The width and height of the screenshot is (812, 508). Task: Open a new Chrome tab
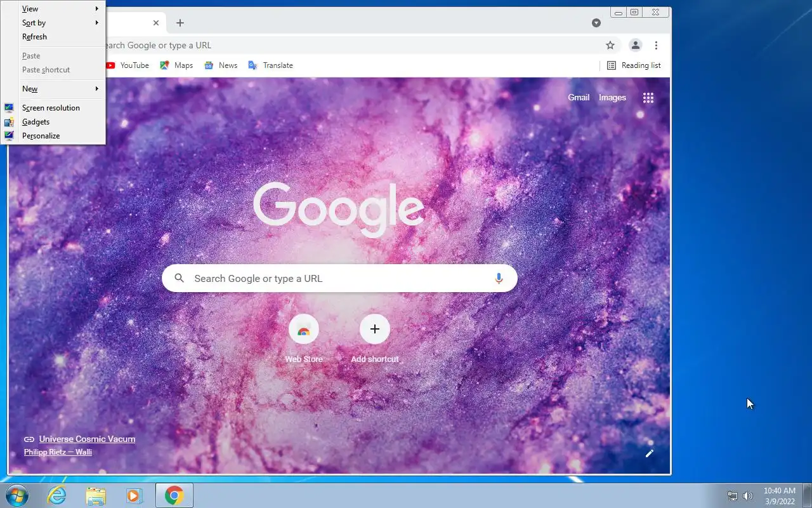pos(180,23)
